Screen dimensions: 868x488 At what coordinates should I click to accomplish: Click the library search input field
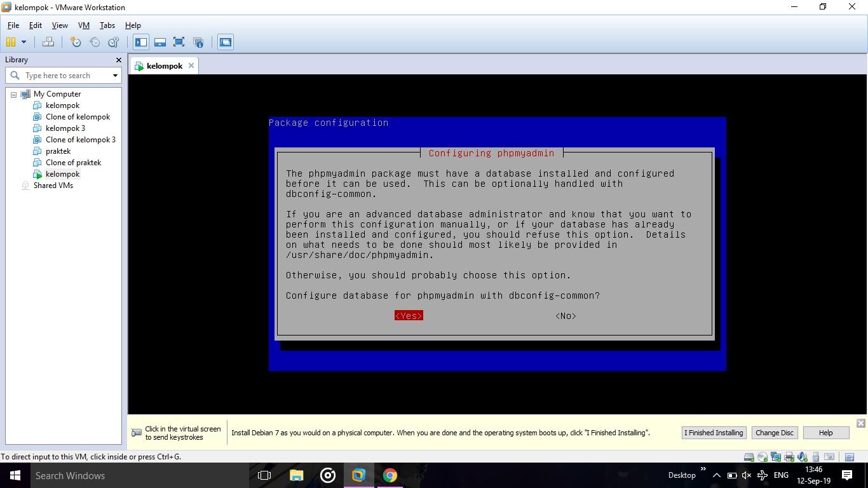pyautogui.click(x=64, y=75)
